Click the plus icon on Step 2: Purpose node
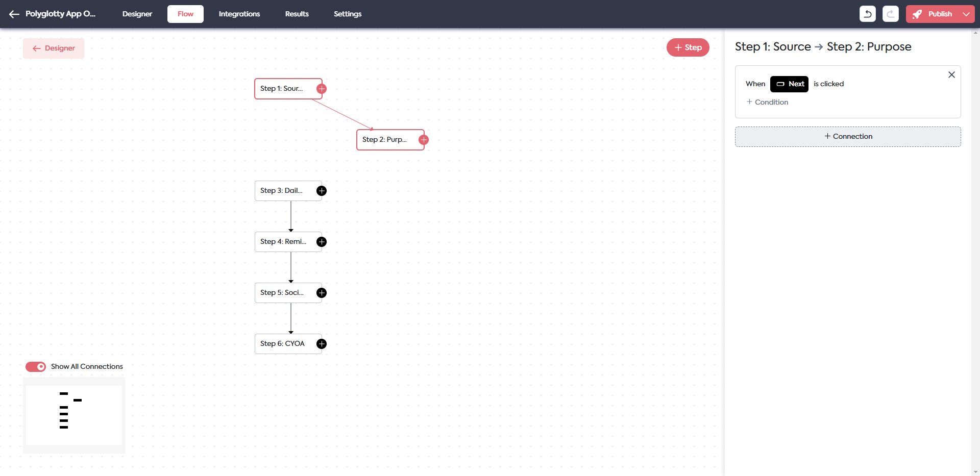 coord(424,139)
